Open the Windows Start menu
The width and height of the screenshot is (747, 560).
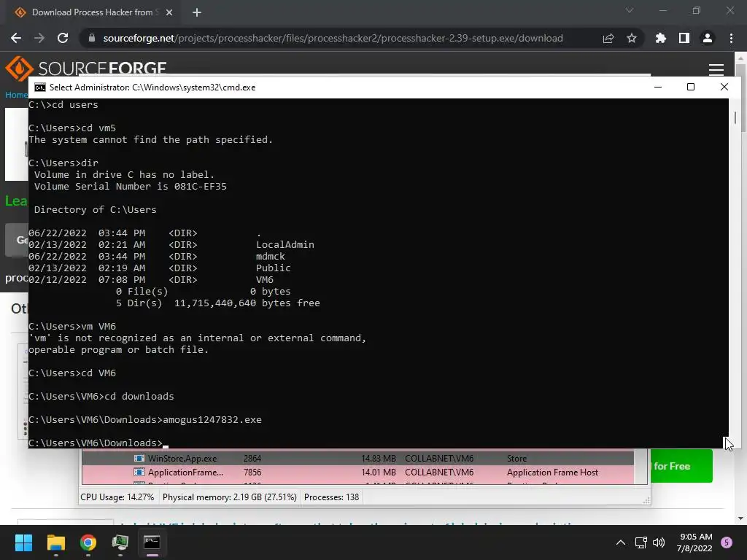(x=23, y=542)
